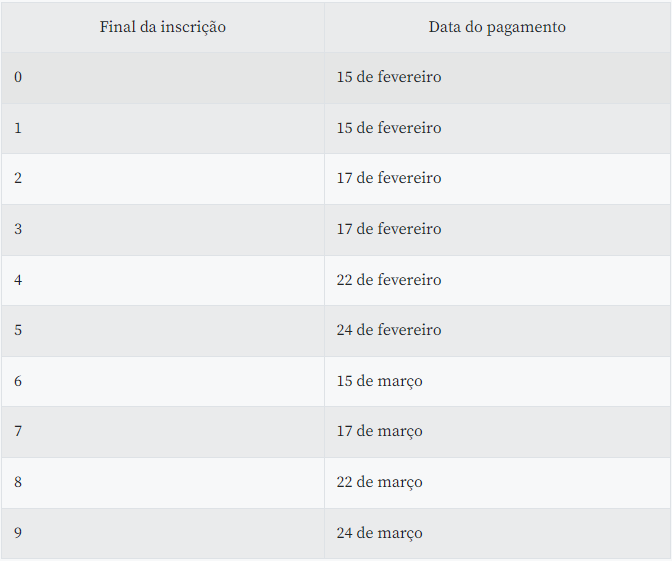
Task: Select the cell with inscription ending 5
Action: coord(163,330)
